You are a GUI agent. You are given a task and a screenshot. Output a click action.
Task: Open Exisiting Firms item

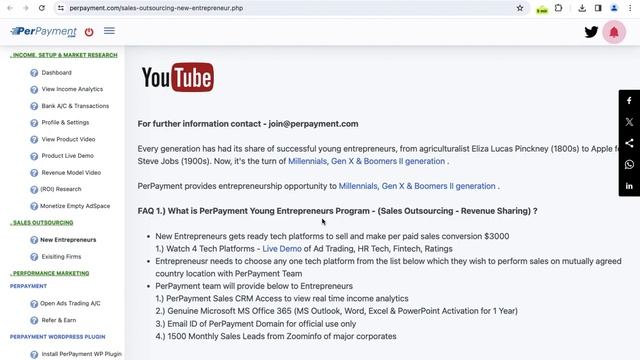point(61,257)
